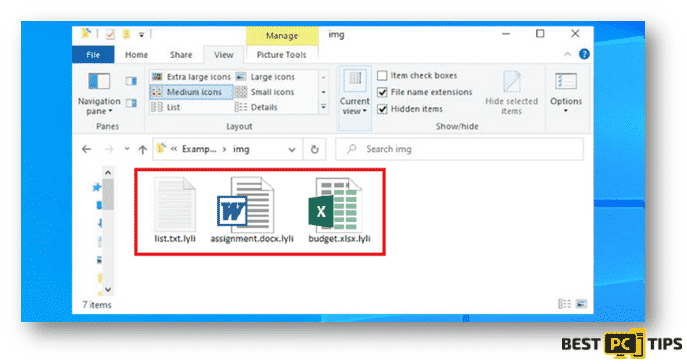Select the assignment.docx.lyli file
The image size is (687, 364).
click(252, 210)
